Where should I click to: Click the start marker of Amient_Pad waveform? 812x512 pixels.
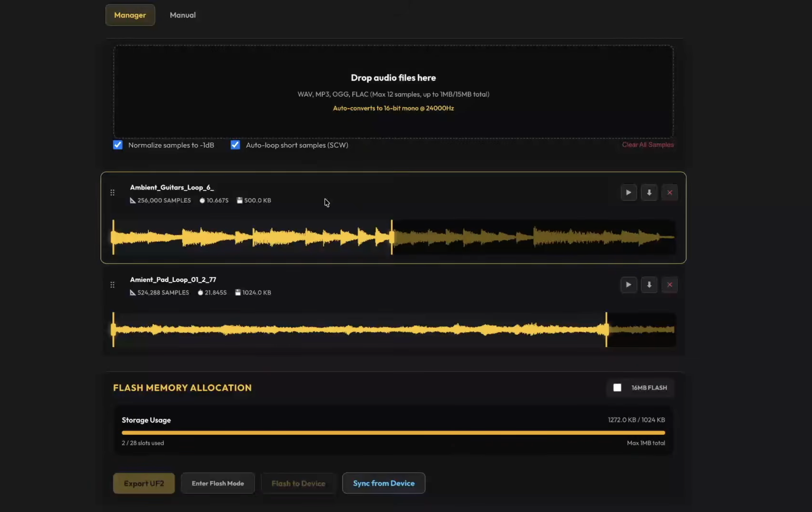pos(113,330)
